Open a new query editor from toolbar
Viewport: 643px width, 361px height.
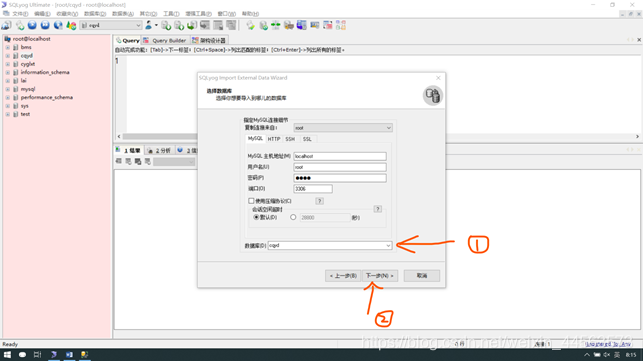pyautogui.click(x=20, y=25)
